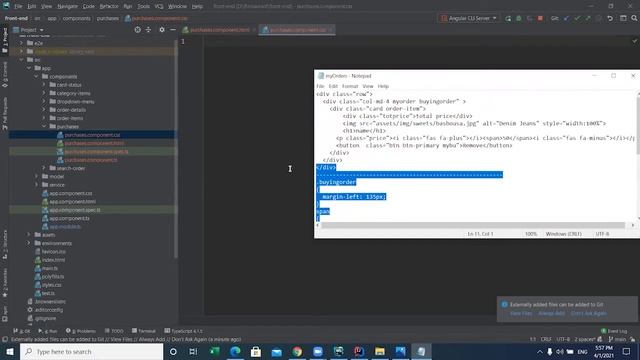The height and width of the screenshot is (360, 640).
Task: Click the Windows search box
Action: tap(91, 351)
